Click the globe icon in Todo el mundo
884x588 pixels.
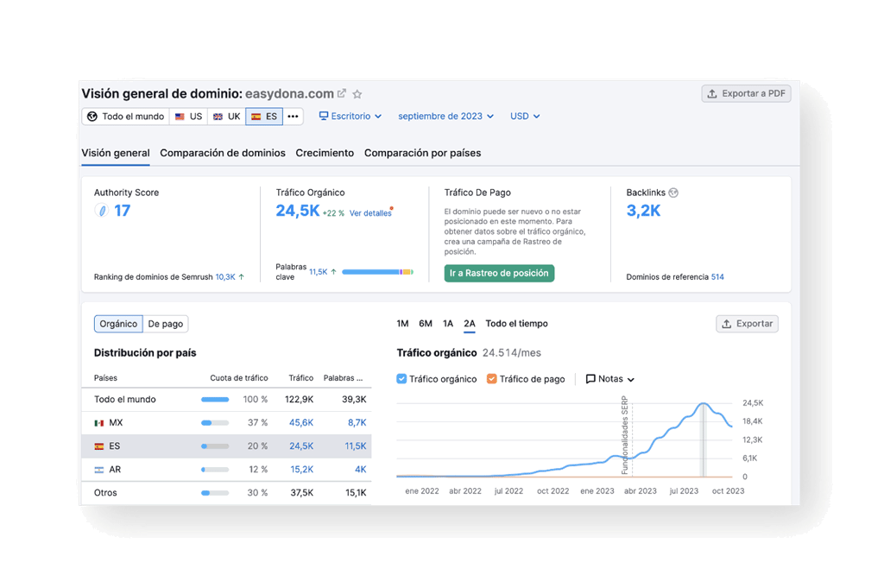tap(92, 117)
